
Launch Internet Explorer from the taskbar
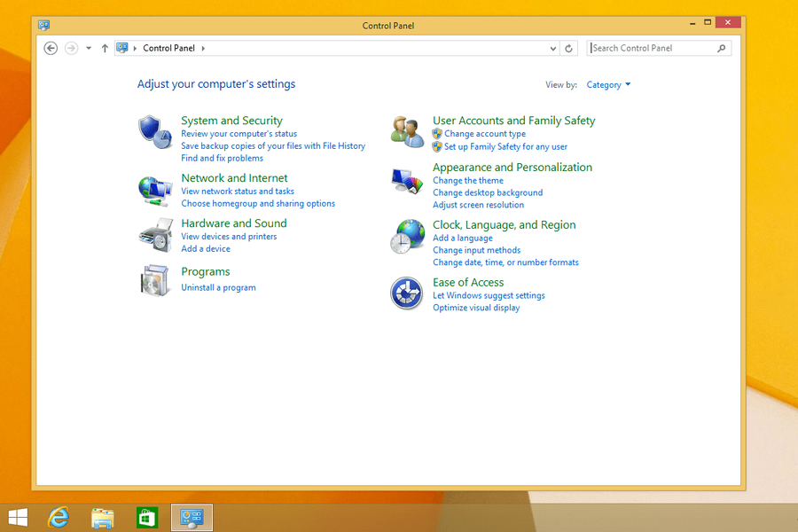pyautogui.click(x=59, y=518)
